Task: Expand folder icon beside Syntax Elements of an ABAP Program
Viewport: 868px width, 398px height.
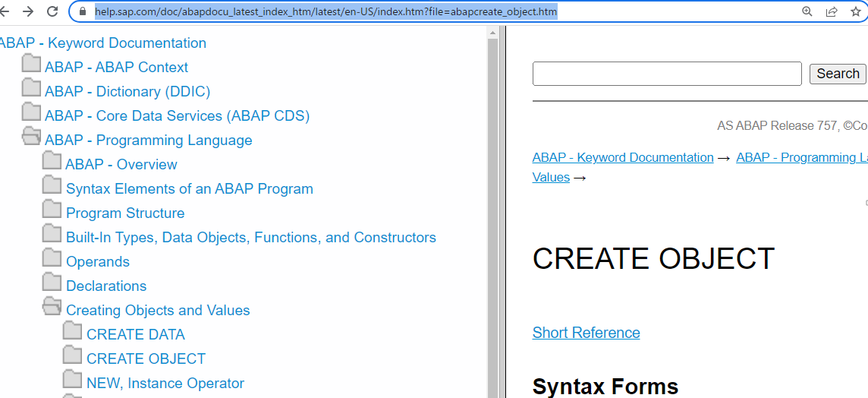Action: coord(52,185)
